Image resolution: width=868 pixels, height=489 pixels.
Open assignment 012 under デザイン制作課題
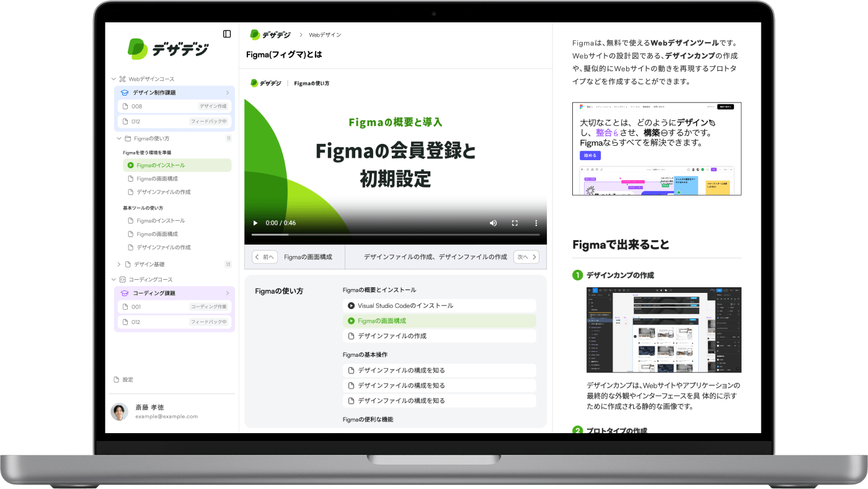click(x=175, y=121)
